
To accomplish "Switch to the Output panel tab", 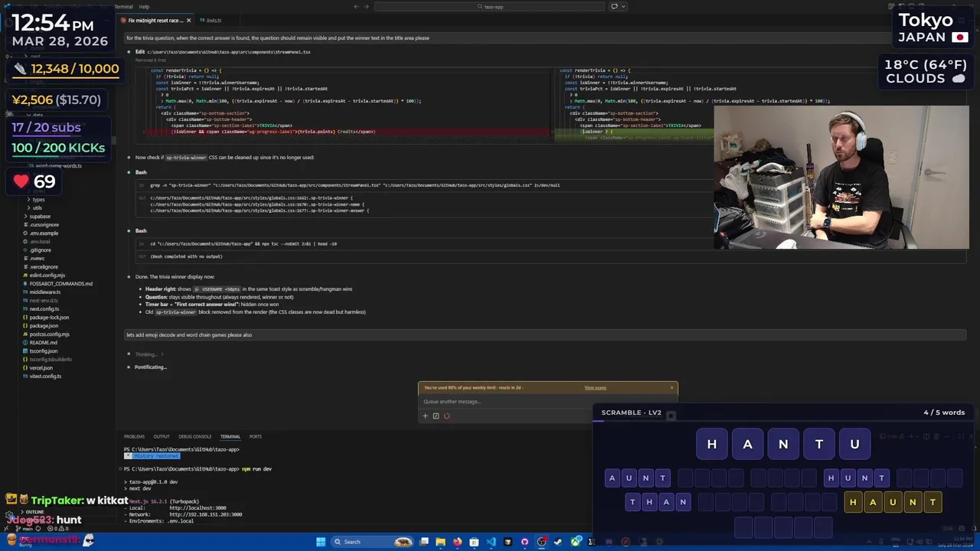I will pos(162,437).
